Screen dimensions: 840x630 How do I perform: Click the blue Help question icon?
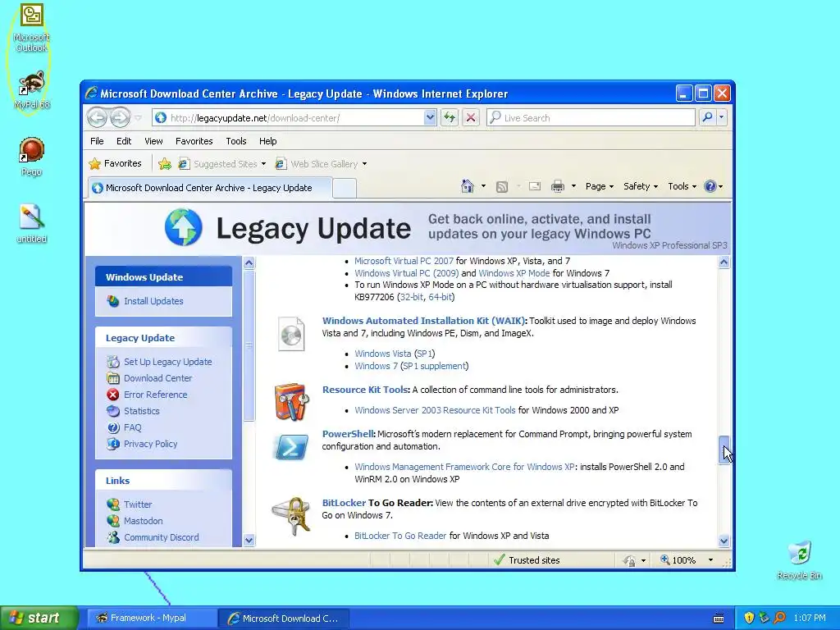click(x=710, y=186)
